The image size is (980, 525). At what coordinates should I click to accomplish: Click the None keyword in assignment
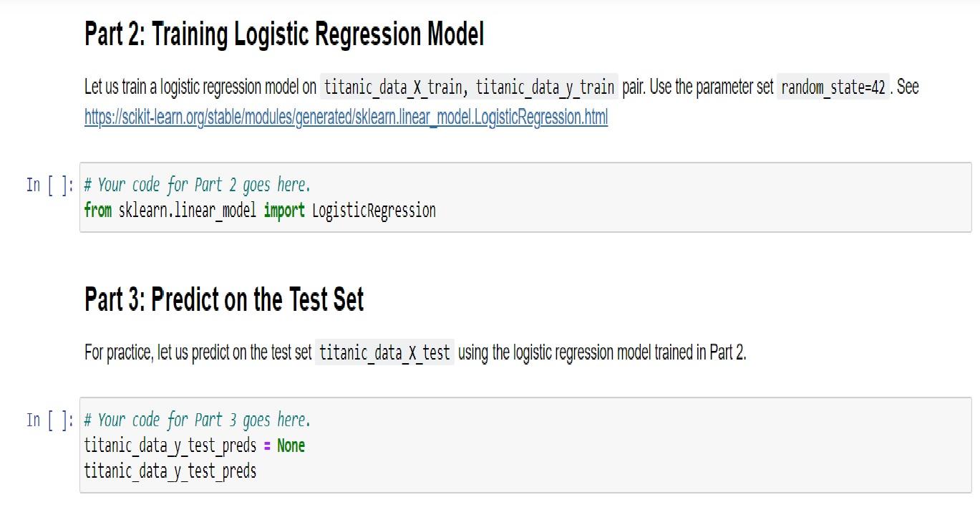[x=291, y=445]
